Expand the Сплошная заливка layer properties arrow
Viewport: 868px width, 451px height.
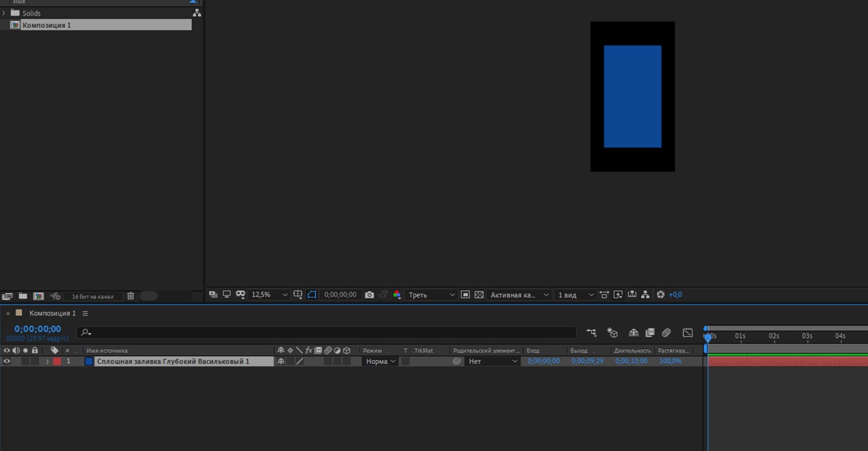[x=47, y=361]
